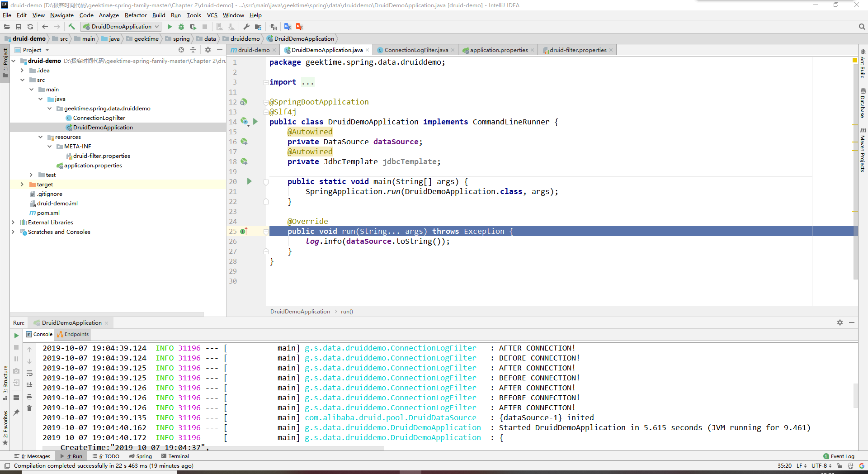
Task: Expand the test folder
Action: pos(31,175)
